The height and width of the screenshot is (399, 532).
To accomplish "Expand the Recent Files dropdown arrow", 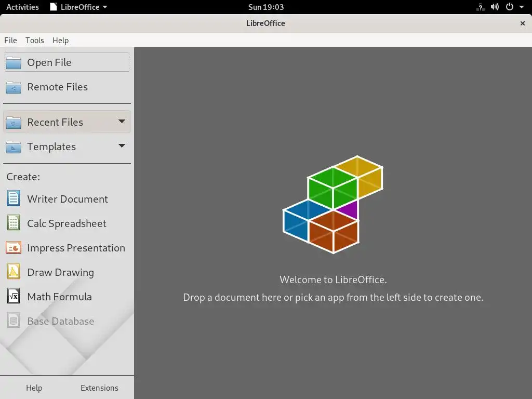I will coord(122,121).
